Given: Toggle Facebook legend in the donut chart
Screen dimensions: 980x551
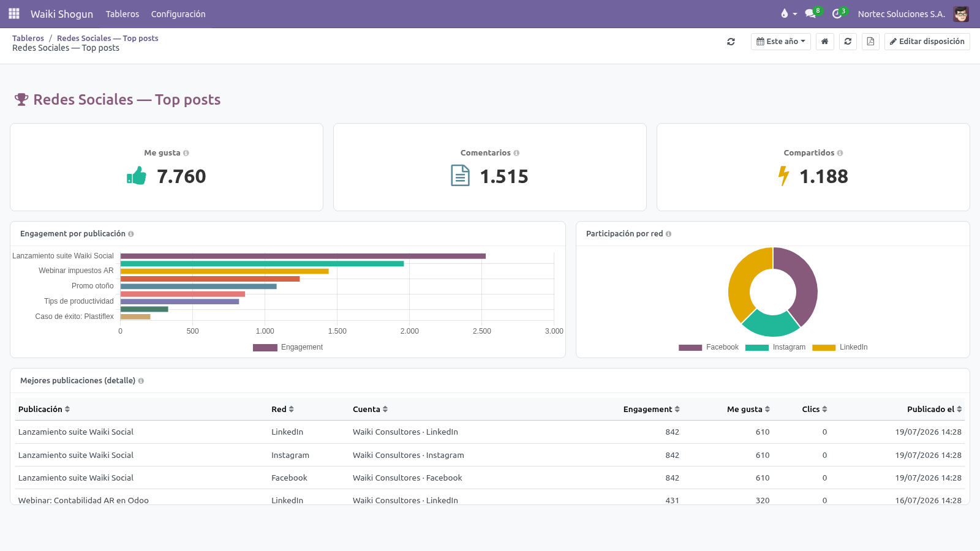Looking at the screenshot, I should (709, 347).
